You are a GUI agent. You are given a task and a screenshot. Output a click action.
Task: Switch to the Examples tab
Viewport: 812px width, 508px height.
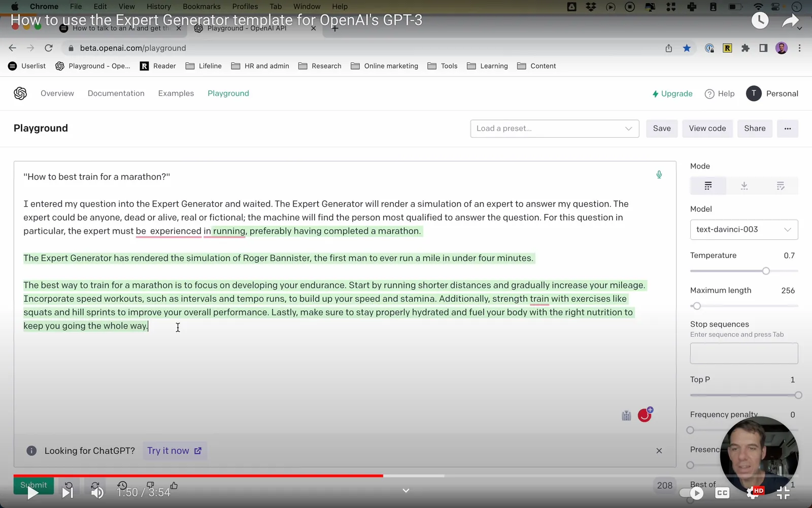click(176, 93)
